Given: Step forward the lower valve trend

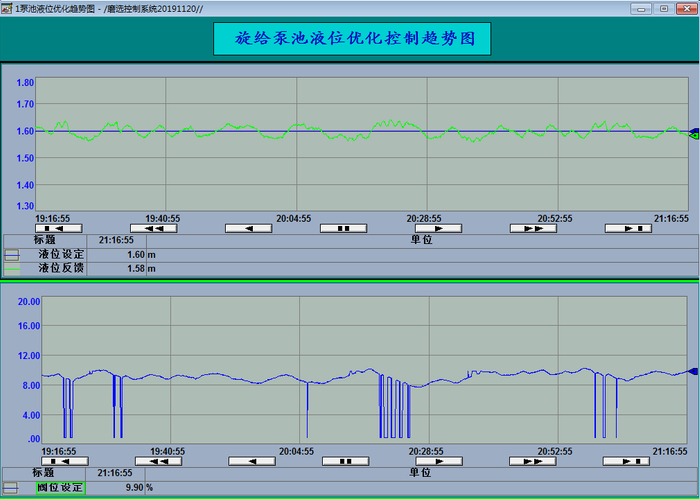Looking at the screenshot, I should tap(439, 461).
